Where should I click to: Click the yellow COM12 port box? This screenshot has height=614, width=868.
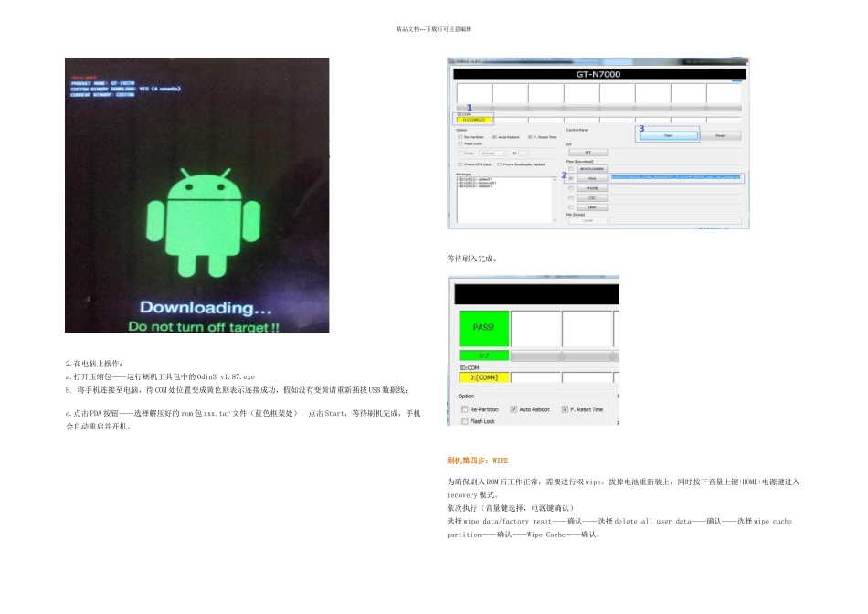point(474,120)
